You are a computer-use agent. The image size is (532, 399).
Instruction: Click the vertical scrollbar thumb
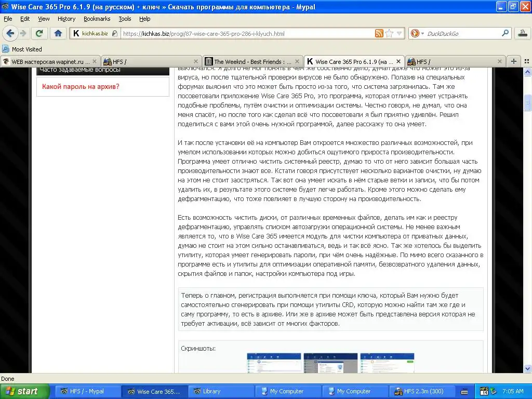click(x=527, y=102)
